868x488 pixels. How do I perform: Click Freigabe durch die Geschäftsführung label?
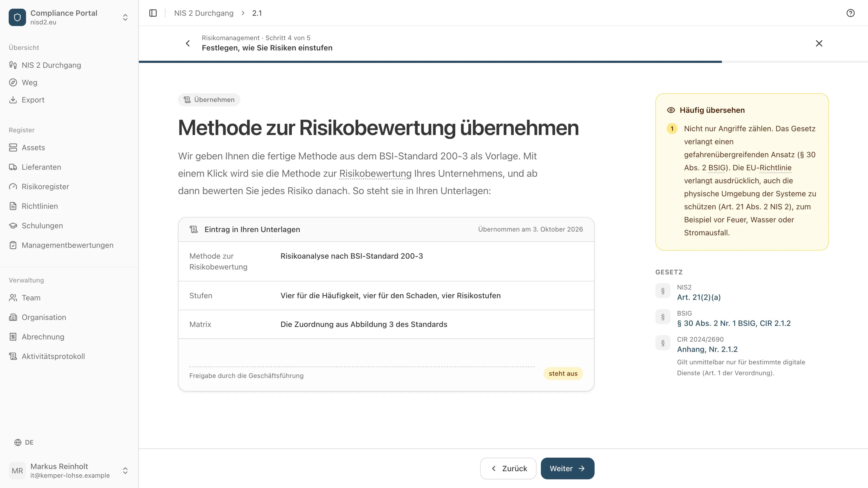click(x=246, y=375)
